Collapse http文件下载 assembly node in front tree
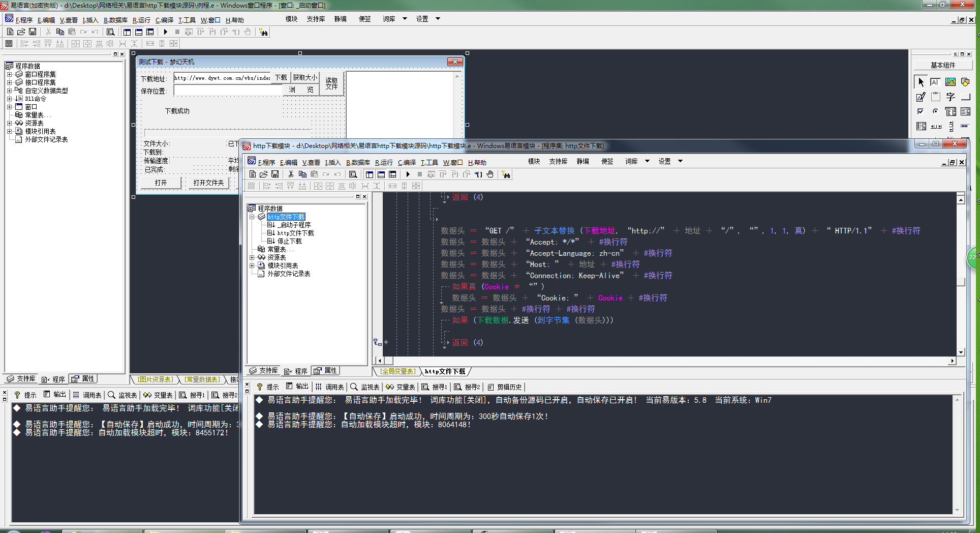This screenshot has width=980, height=533. [252, 217]
